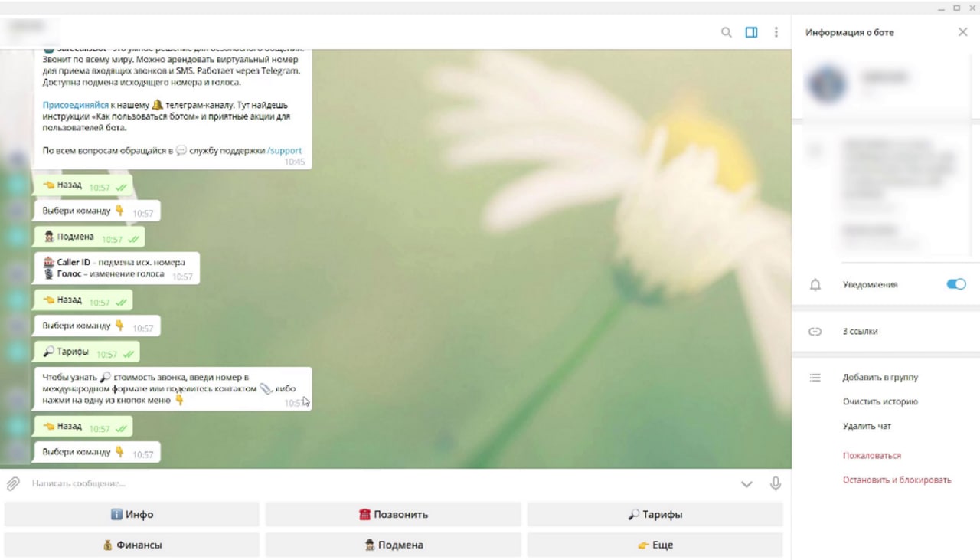
Task: Toggle the right sidebar panel icon
Action: point(751,33)
